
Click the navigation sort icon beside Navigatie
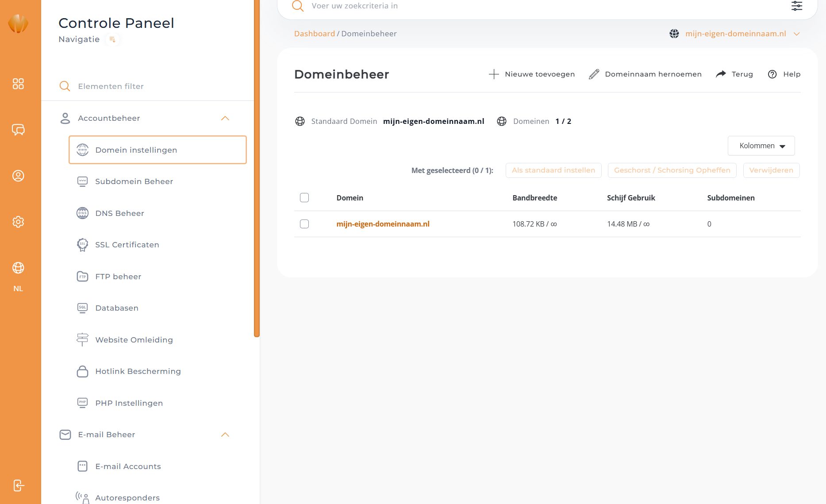coord(112,39)
